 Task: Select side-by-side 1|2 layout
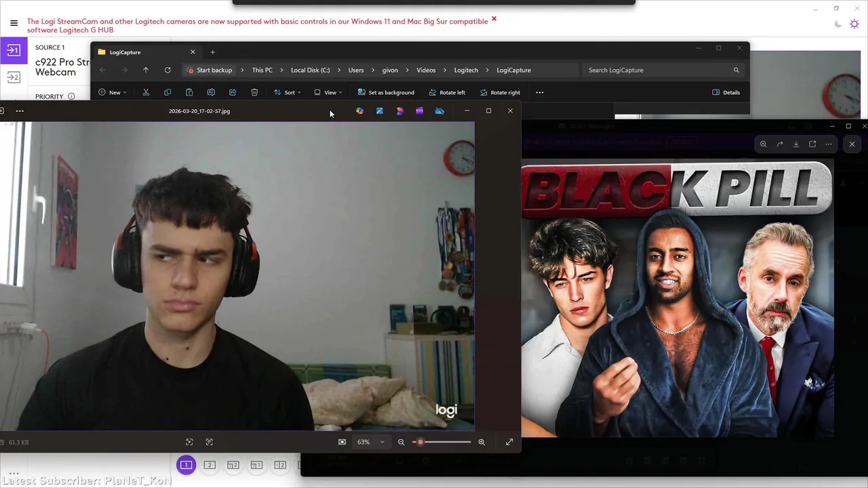click(280, 465)
